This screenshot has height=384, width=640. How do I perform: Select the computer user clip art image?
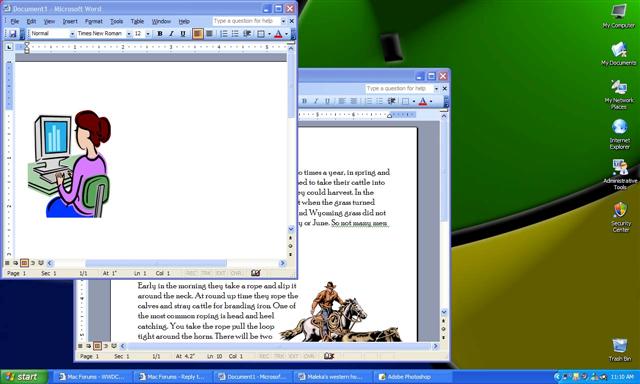(x=69, y=164)
